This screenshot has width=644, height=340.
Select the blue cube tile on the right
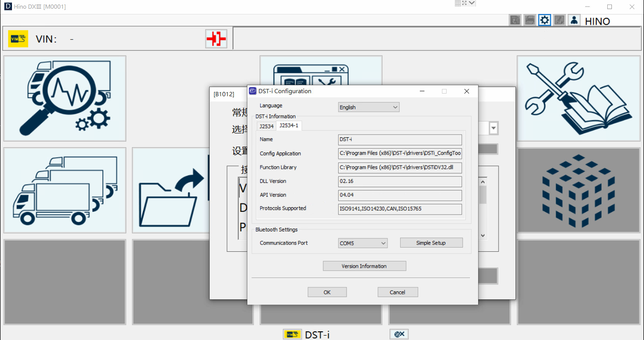click(578, 190)
